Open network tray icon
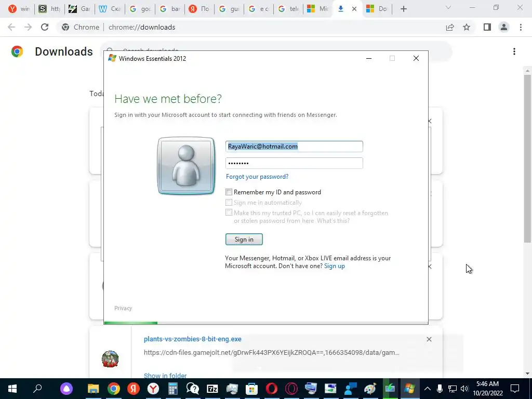Image resolution: width=532 pixels, height=399 pixels. click(453, 389)
